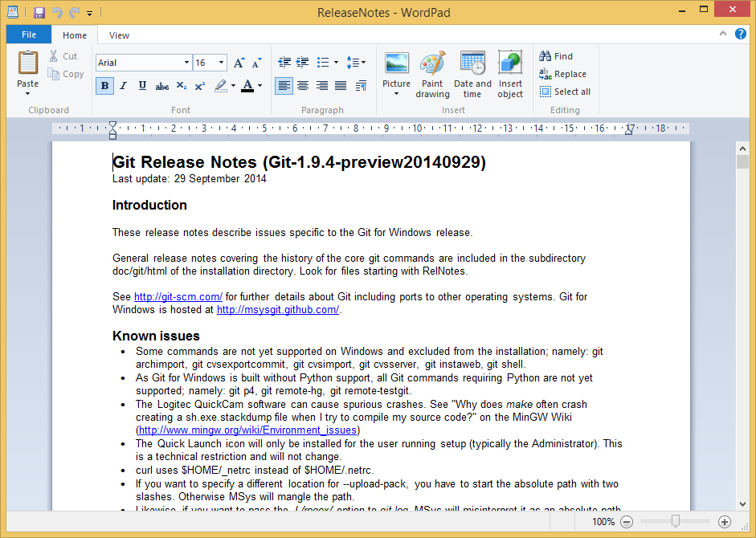The height and width of the screenshot is (538, 756).
Task: Click the Decrease indent icon
Action: tap(284, 62)
